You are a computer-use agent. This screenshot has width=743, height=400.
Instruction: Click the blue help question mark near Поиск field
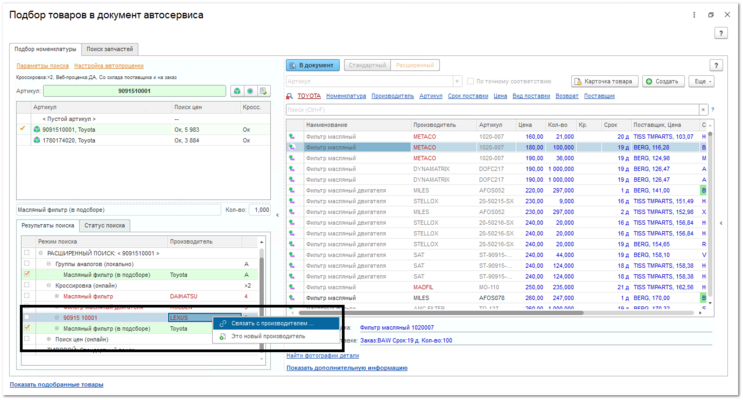coord(712,109)
